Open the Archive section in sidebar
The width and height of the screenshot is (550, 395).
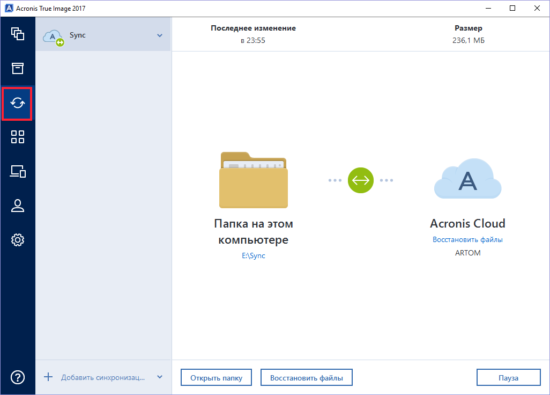pyautogui.click(x=18, y=68)
